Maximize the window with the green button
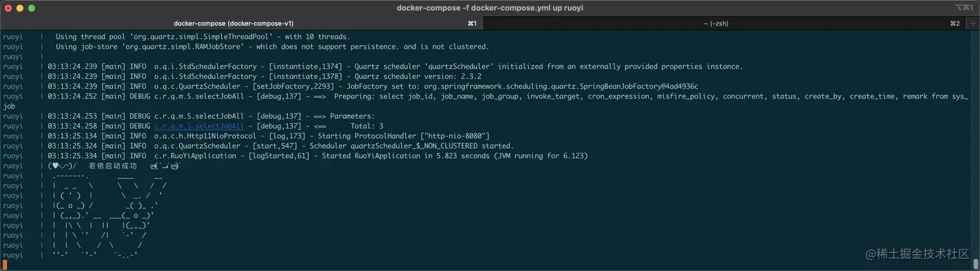The image size is (980, 271). click(x=32, y=8)
